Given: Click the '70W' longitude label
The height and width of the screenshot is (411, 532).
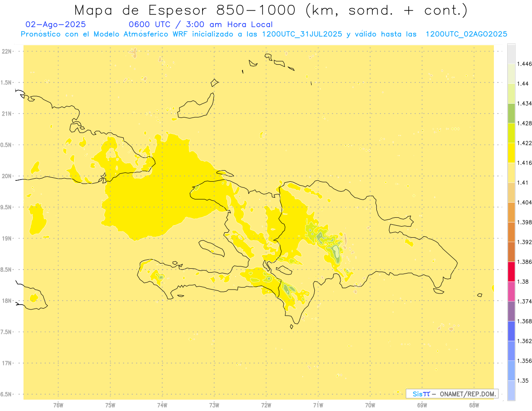Looking at the screenshot, I should (x=370, y=405).
